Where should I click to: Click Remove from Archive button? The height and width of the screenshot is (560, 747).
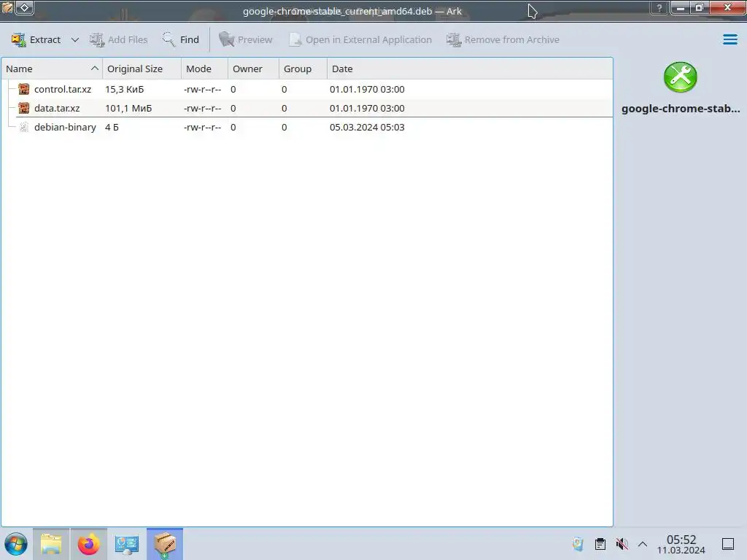[503, 39]
